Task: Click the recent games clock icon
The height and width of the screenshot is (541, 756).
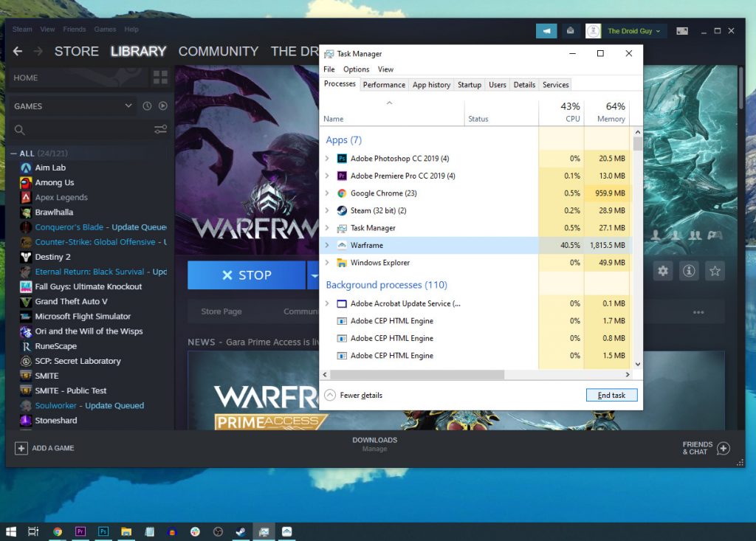Action: pos(147,106)
